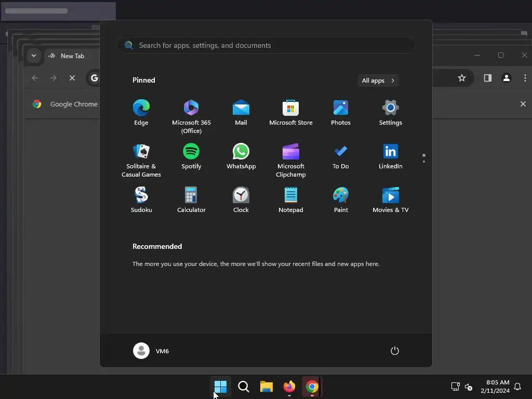Open the VM6 user account menu
Image resolution: width=532 pixels, height=399 pixels.
pyautogui.click(x=151, y=351)
